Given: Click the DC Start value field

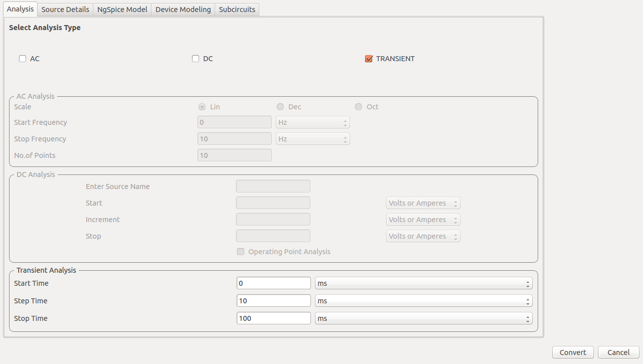Looking at the screenshot, I should coord(273,203).
